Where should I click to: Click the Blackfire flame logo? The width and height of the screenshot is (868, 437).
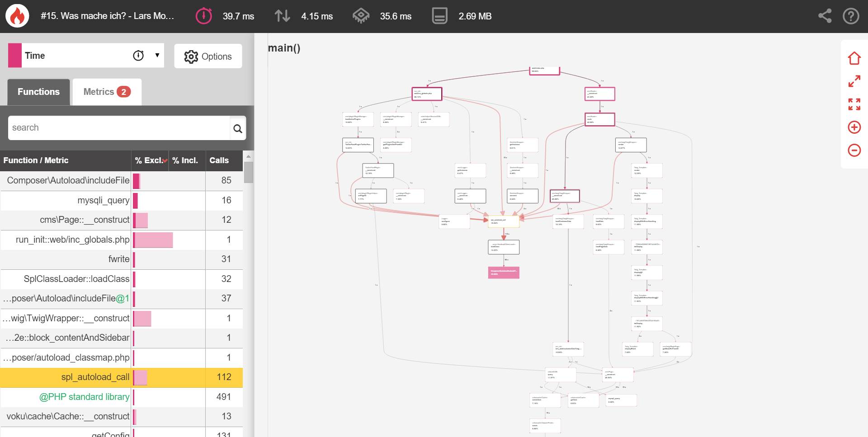[17, 16]
